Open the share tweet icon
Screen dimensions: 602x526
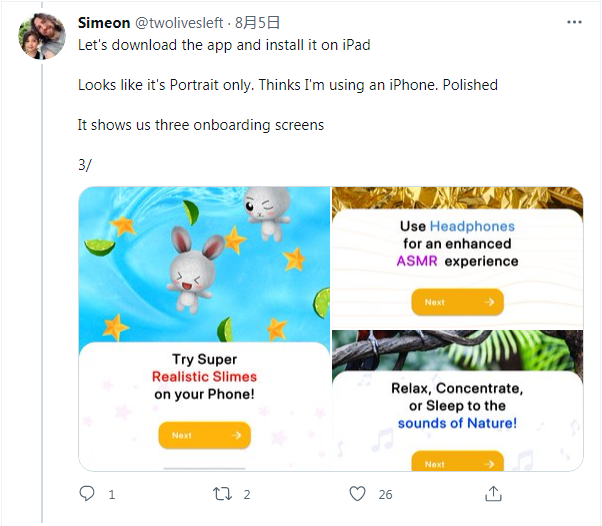point(493,494)
